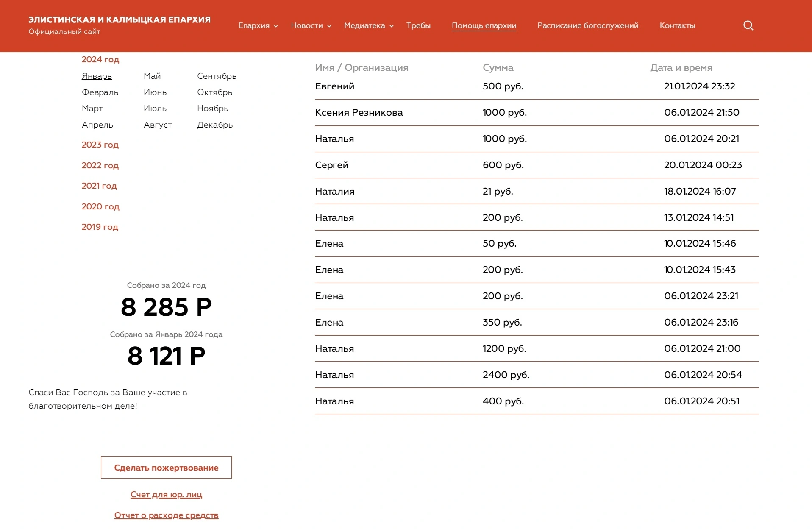Click the Помощь епархии navigation link
The height and width of the screenshot is (532, 812).
[484, 25]
